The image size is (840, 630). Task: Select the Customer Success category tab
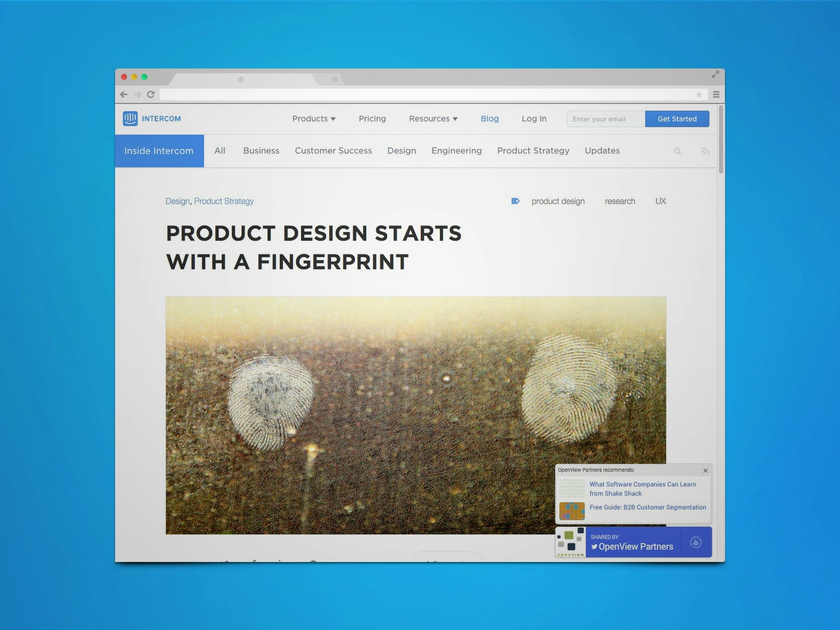333,151
